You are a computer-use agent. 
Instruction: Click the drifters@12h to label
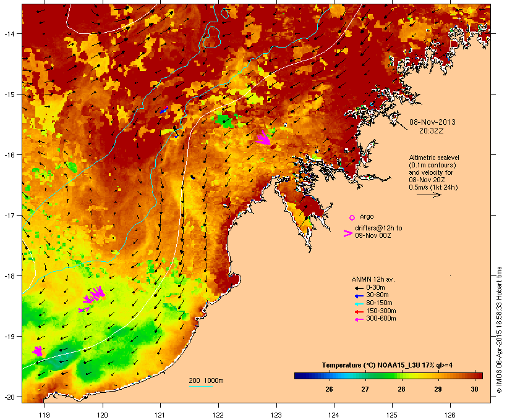pyautogui.click(x=378, y=228)
